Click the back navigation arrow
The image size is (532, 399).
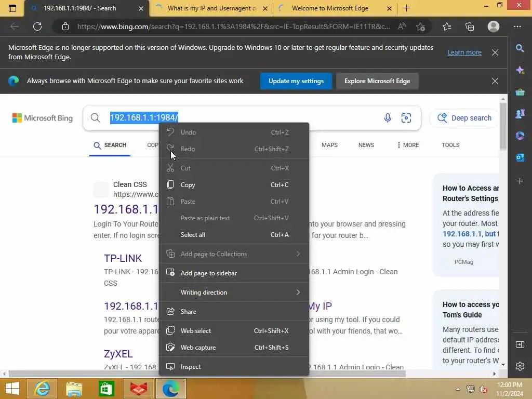click(15, 26)
